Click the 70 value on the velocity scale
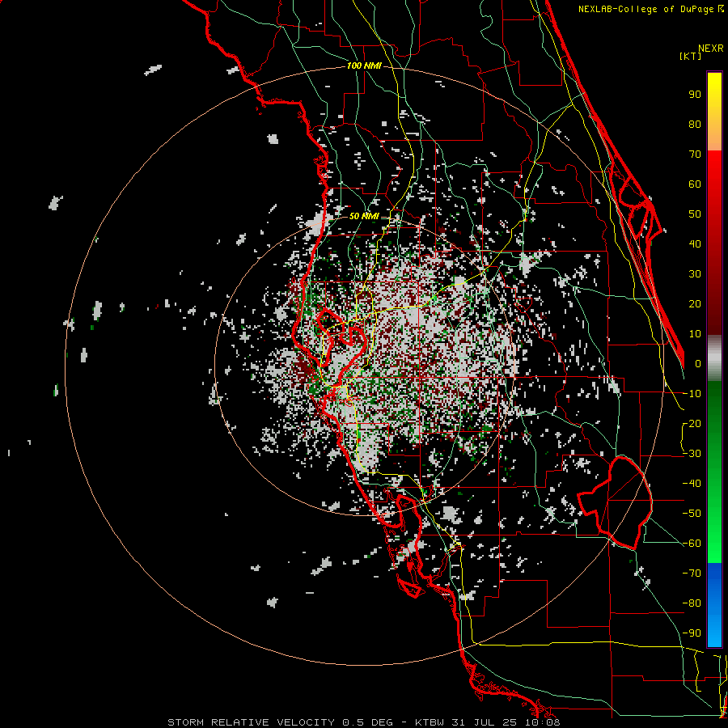Image resolution: width=728 pixels, height=728 pixels. click(x=695, y=154)
